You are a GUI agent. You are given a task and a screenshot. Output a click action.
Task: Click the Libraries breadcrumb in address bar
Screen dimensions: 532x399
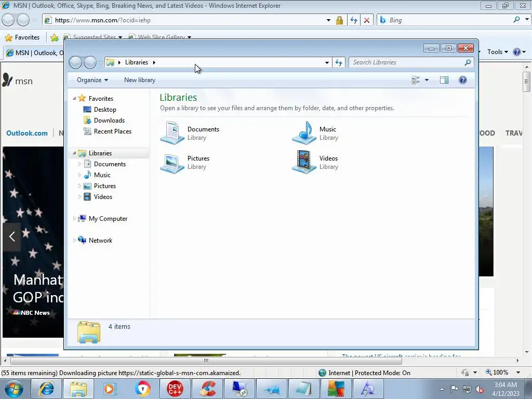[137, 62]
